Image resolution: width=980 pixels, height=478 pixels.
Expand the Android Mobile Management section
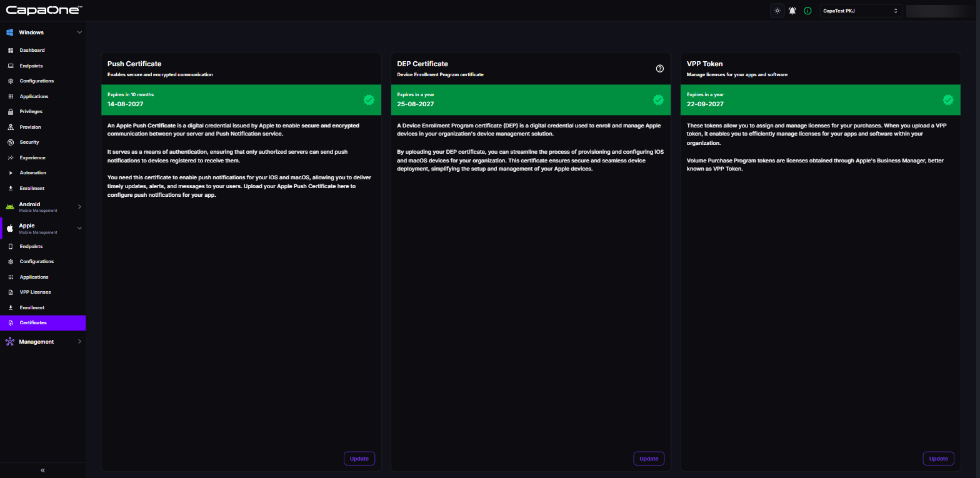(x=43, y=206)
